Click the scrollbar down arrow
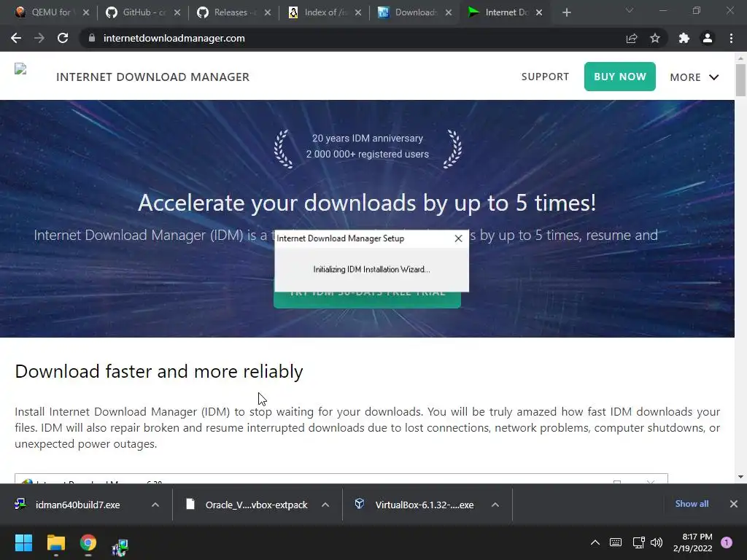Viewport: 747px width, 560px height. 740,477
